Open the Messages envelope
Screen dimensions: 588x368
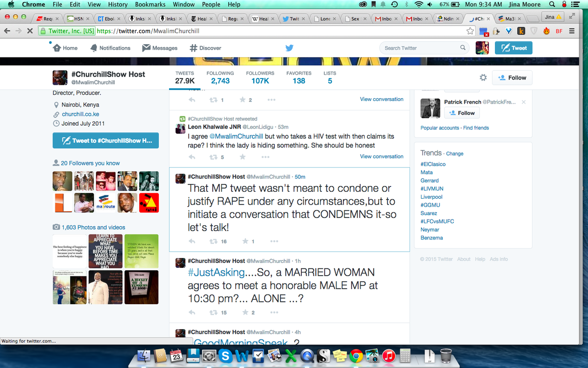tap(160, 48)
